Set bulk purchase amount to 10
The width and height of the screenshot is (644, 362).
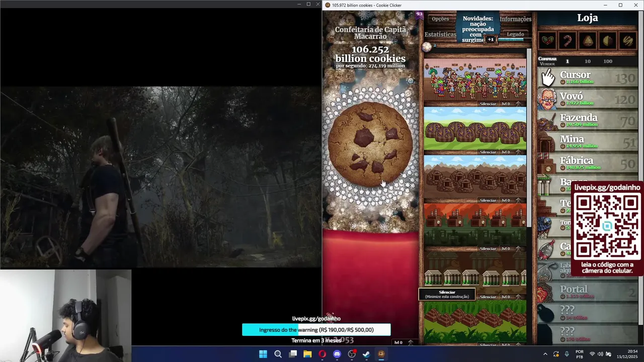[587, 61]
